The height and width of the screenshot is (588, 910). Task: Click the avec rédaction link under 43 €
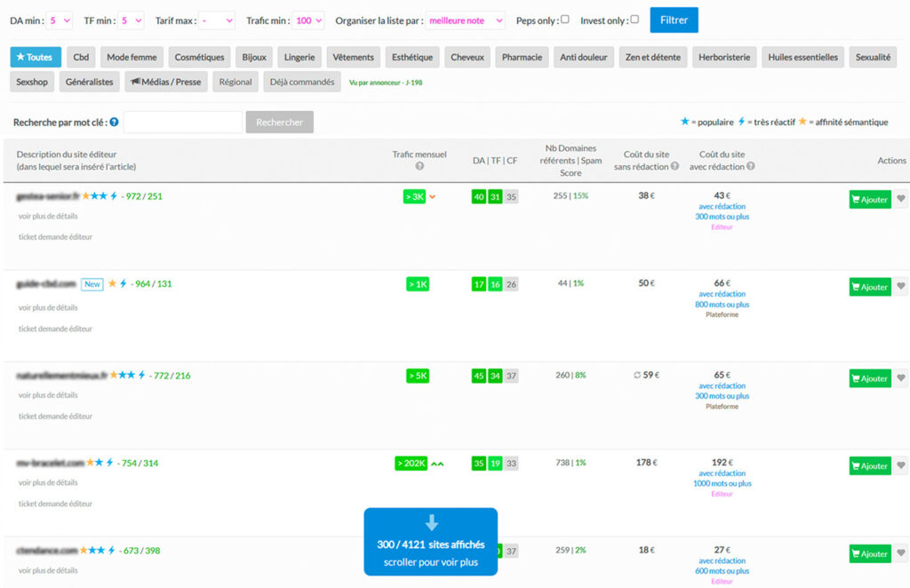coord(722,206)
